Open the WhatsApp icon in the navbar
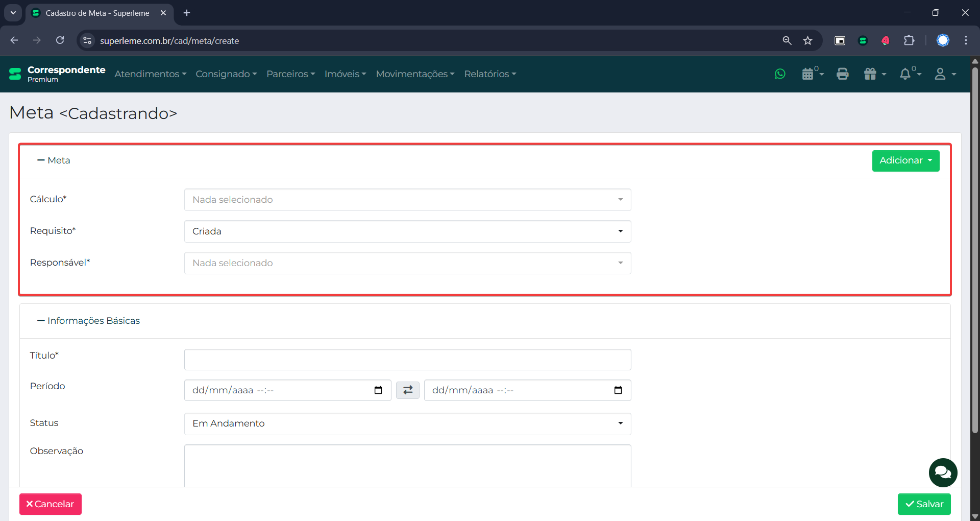The image size is (980, 521). tap(780, 74)
